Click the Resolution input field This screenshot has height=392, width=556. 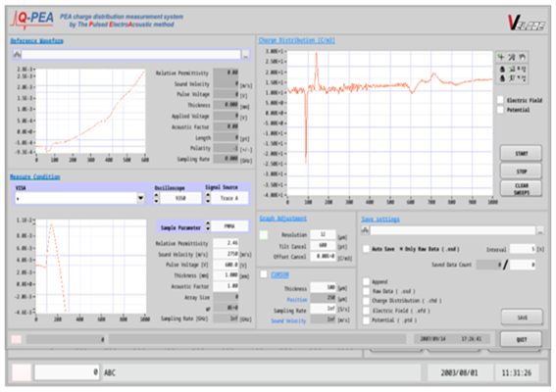pos(323,234)
